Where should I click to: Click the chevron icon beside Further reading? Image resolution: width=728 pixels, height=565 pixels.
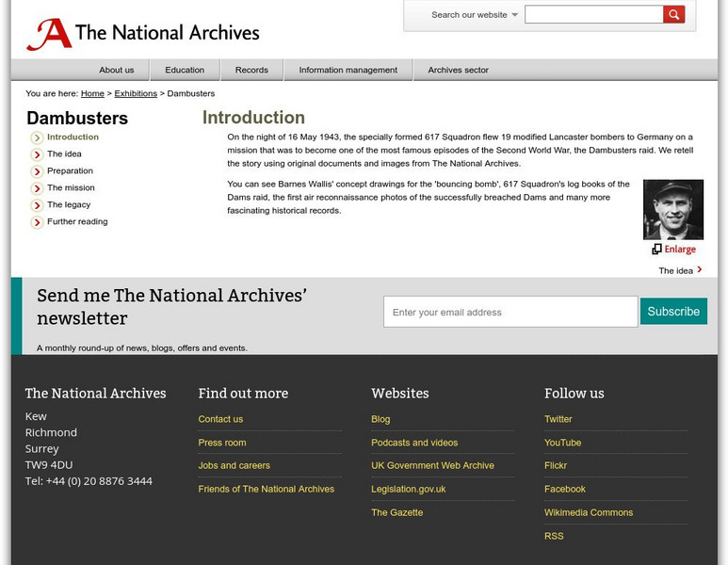point(37,222)
